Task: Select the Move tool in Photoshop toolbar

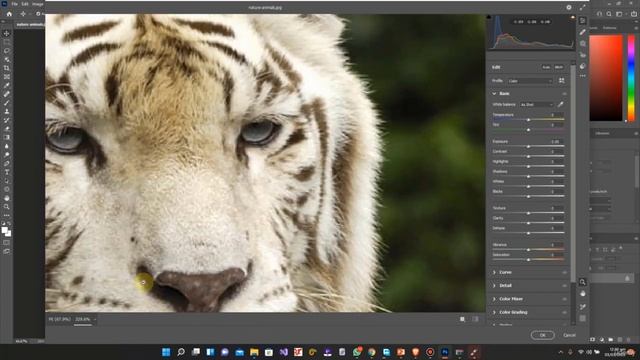Action: 7,33
